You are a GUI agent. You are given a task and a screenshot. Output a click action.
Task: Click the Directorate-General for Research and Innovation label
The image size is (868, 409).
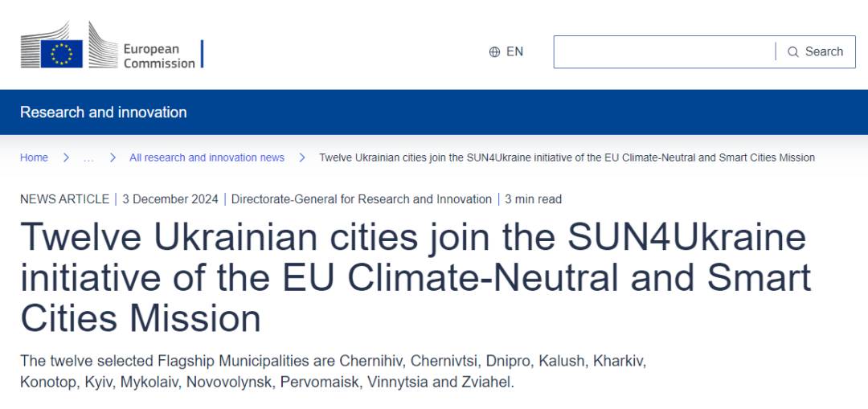(x=362, y=199)
